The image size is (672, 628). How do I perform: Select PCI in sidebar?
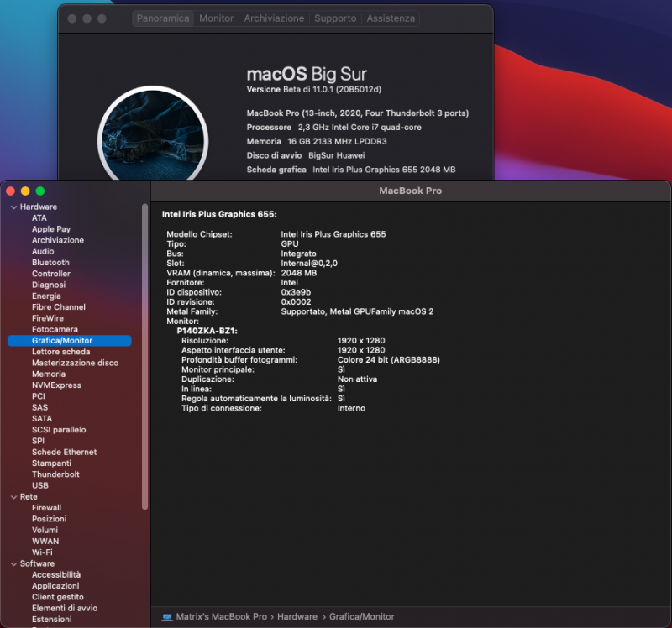tap(38, 396)
